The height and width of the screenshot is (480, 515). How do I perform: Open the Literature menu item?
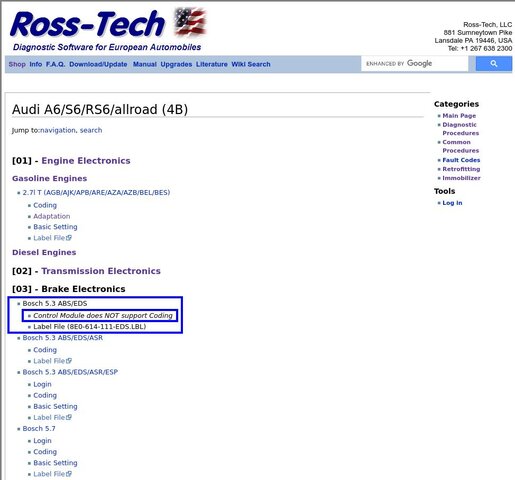tap(212, 64)
